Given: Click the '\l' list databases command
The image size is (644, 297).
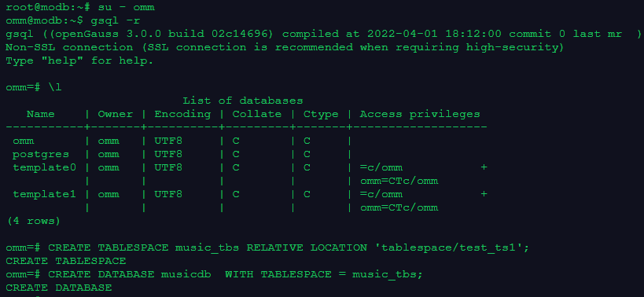Looking at the screenshot, I should pyautogui.click(x=55, y=87).
